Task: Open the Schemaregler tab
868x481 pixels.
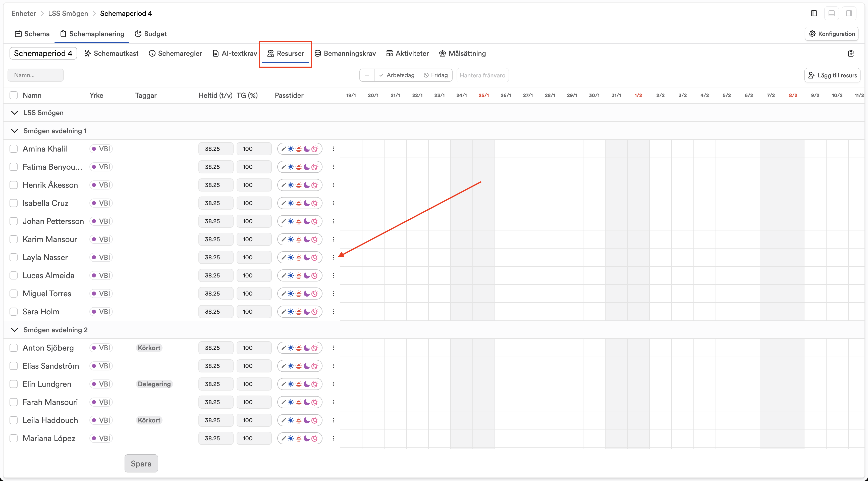Action: [x=176, y=53]
